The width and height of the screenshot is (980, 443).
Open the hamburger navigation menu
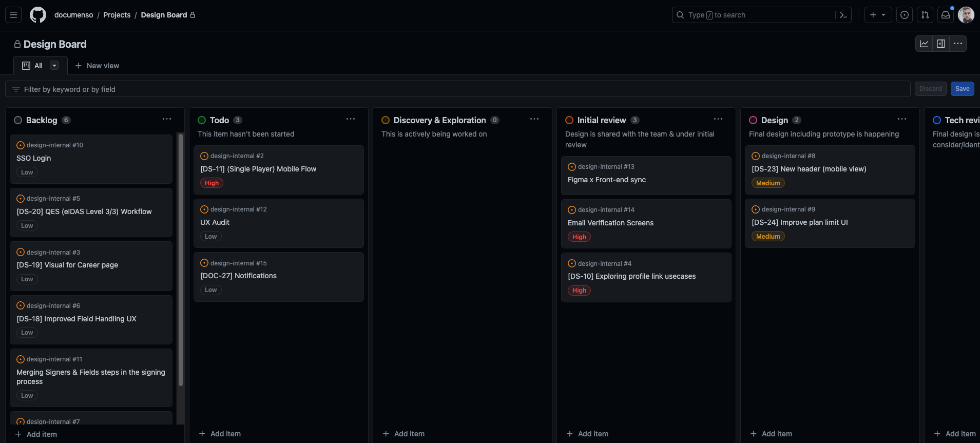click(x=13, y=15)
